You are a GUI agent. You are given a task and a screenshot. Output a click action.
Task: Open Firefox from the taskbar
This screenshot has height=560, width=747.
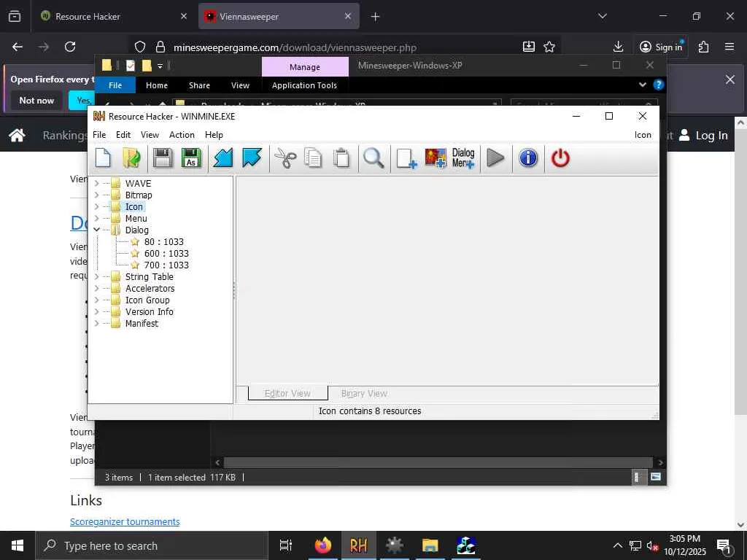323,545
